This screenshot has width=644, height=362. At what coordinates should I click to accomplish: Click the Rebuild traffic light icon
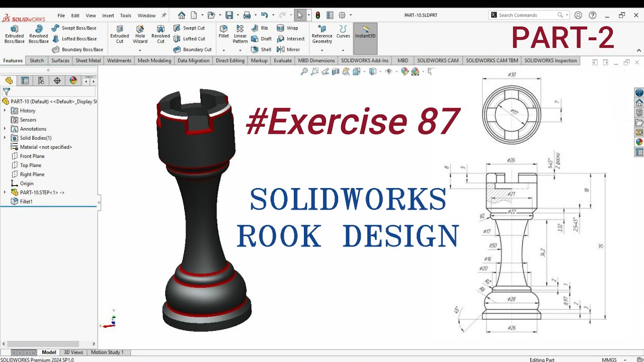point(318,15)
